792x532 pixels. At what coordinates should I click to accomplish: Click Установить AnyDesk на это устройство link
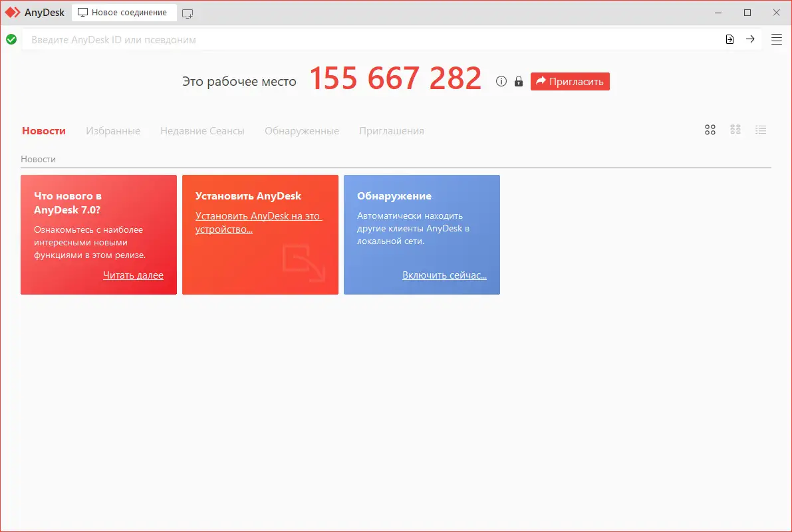(258, 222)
